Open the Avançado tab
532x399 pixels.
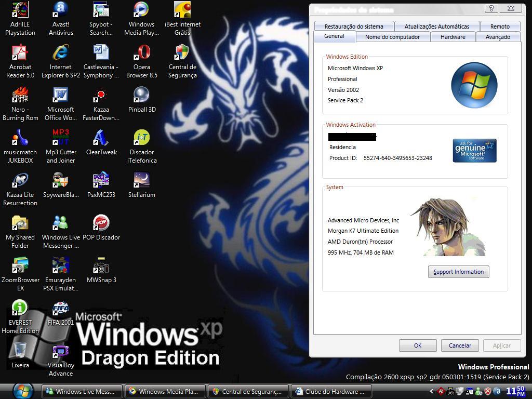pos(498,37)
